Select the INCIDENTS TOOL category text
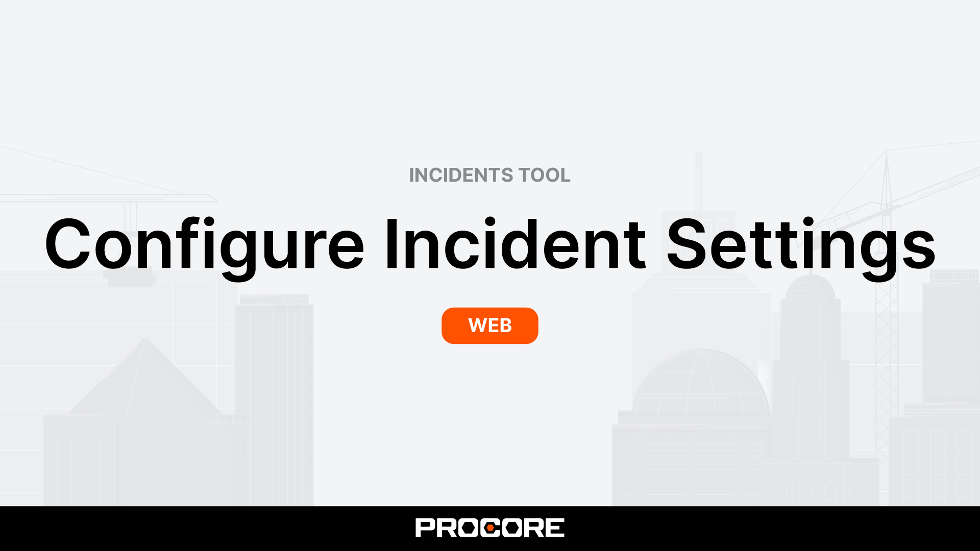 [490, 175]
